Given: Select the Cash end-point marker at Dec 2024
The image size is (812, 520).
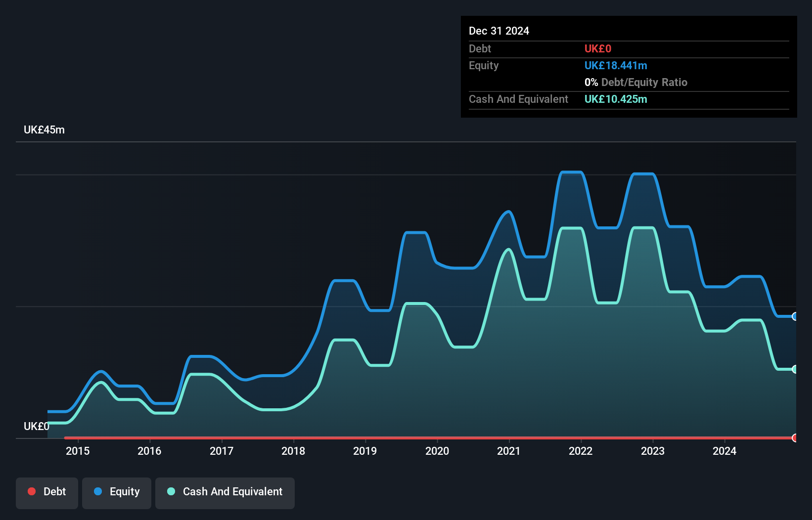Looking at the screenshot, I should [x=795, y=369].
